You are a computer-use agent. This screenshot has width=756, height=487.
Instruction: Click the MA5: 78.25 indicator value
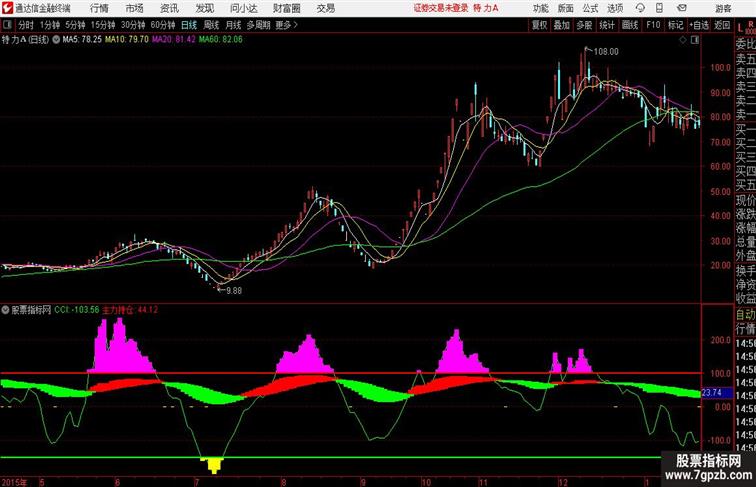coord(82,40)
